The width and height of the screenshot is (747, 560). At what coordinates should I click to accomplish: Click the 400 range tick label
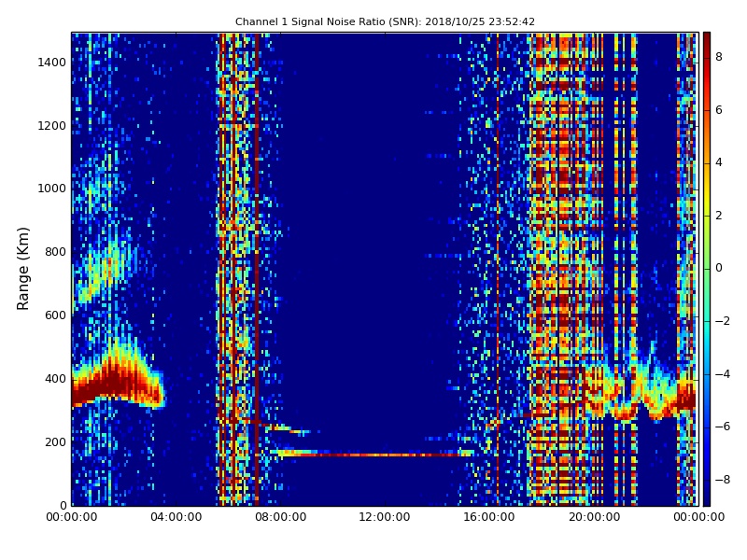55,378
